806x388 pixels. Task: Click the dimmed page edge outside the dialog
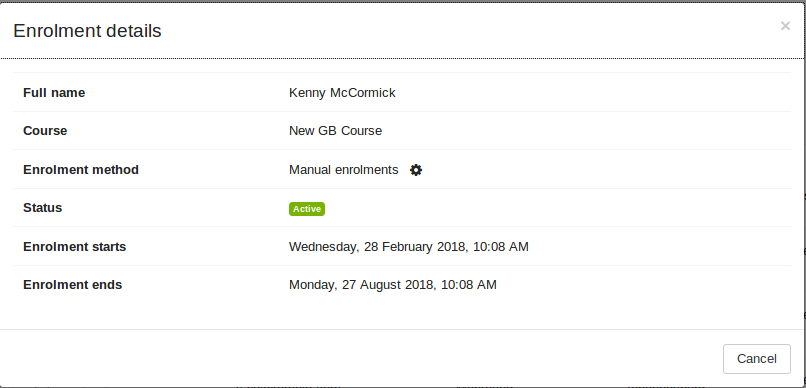(x=804, y=206)
